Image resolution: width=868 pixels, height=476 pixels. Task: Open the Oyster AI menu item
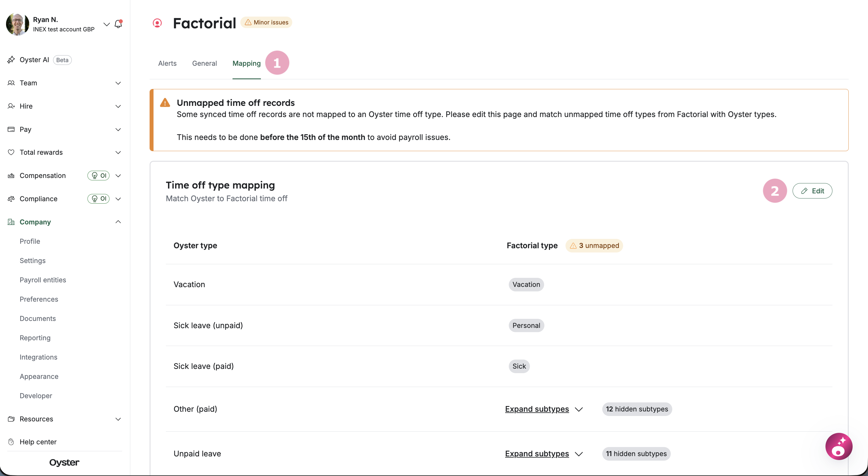34,60
